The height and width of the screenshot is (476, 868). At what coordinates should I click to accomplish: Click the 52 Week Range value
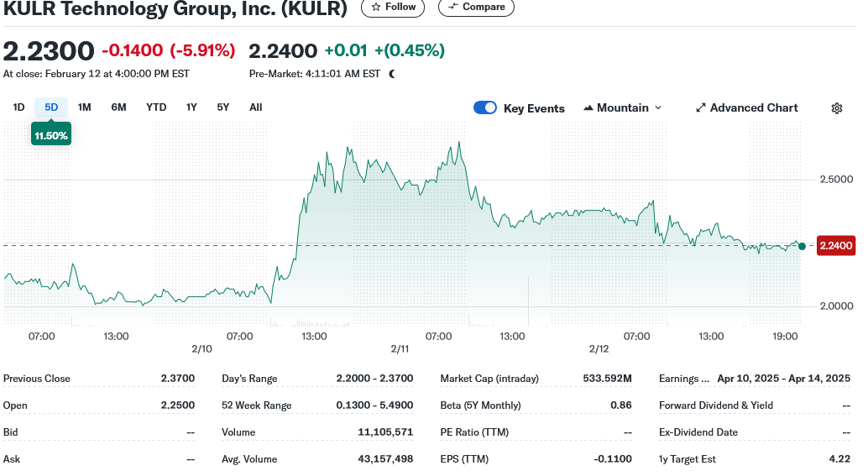pyautogui.click(x=374, y=405)
